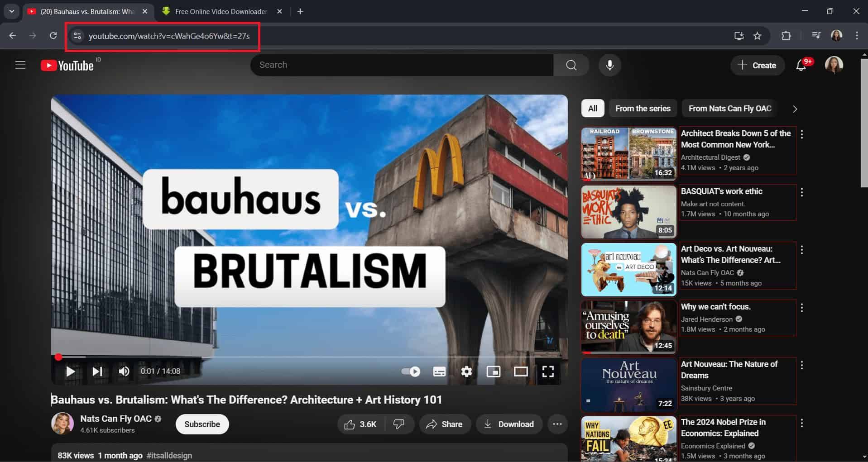The height and width of the screenshot is (462, 868).
Task: Open the notifications bell
Action: (x=801, y=66)
